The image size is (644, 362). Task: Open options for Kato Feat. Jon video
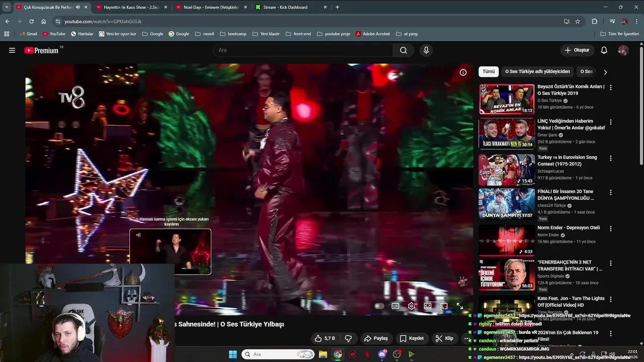pyautogui.click(x=611, y=299)
